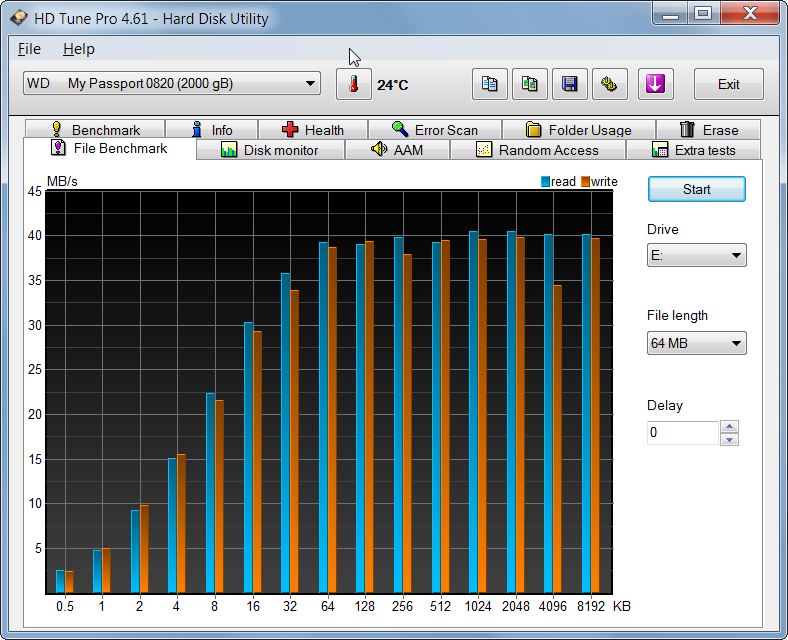
Task: Click the 0.5 block size axis label
Action: [x=65, y=606]
